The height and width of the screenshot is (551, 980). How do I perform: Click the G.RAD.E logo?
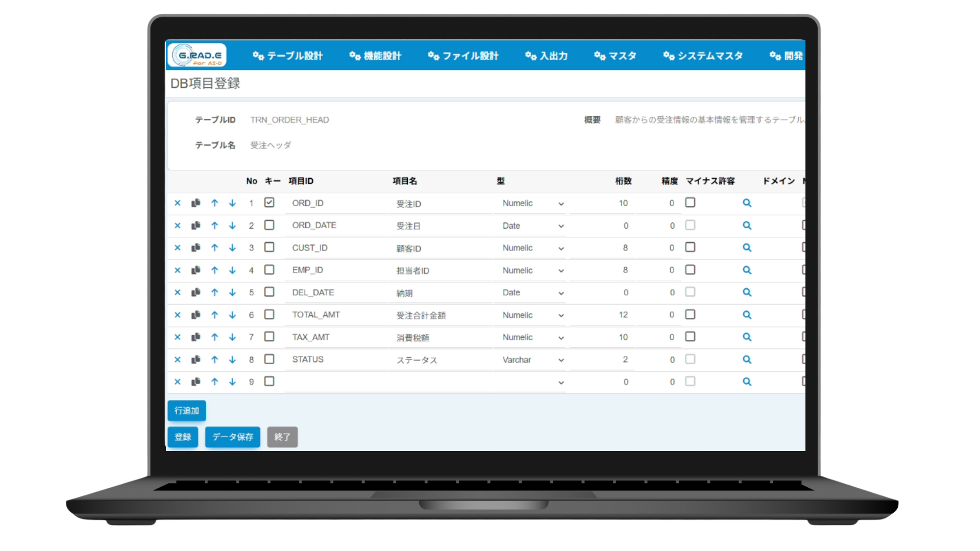[197, 55]
